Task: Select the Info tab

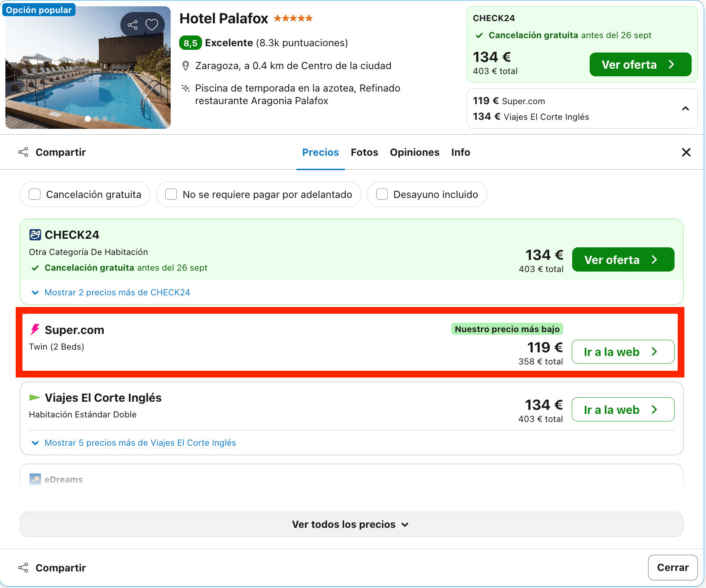Action: point(461,153)
